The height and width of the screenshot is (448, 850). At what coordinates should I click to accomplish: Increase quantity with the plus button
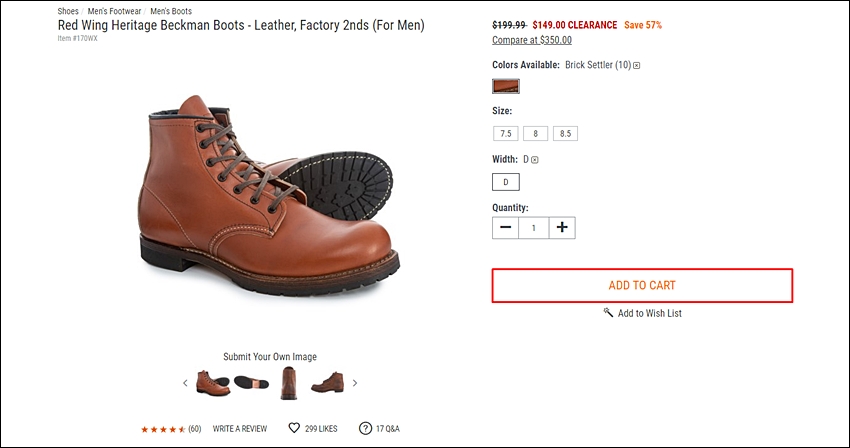pos(562,227)
